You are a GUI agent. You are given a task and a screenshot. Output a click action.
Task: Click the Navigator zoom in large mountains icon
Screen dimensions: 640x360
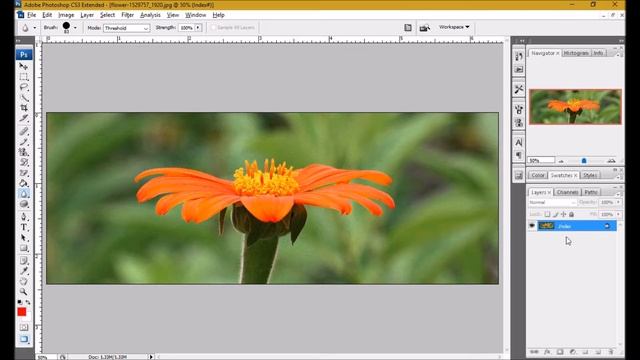611,161
